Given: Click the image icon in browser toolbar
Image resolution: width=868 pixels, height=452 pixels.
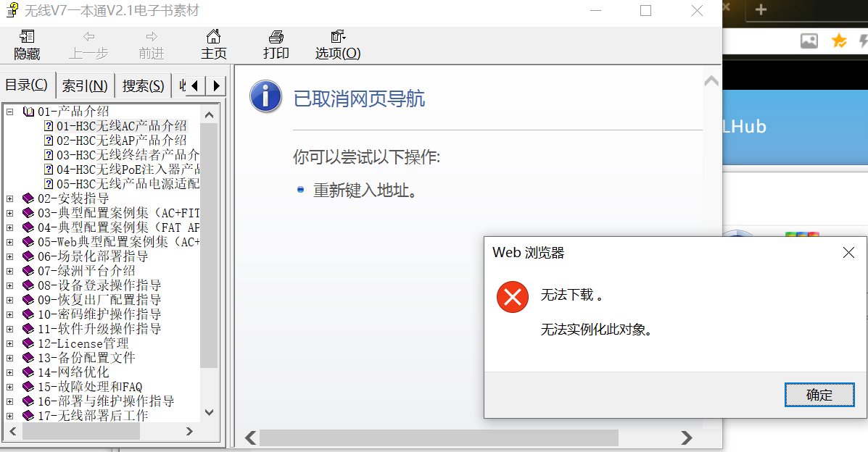Looking at the screenshot, I should [809, 41].
